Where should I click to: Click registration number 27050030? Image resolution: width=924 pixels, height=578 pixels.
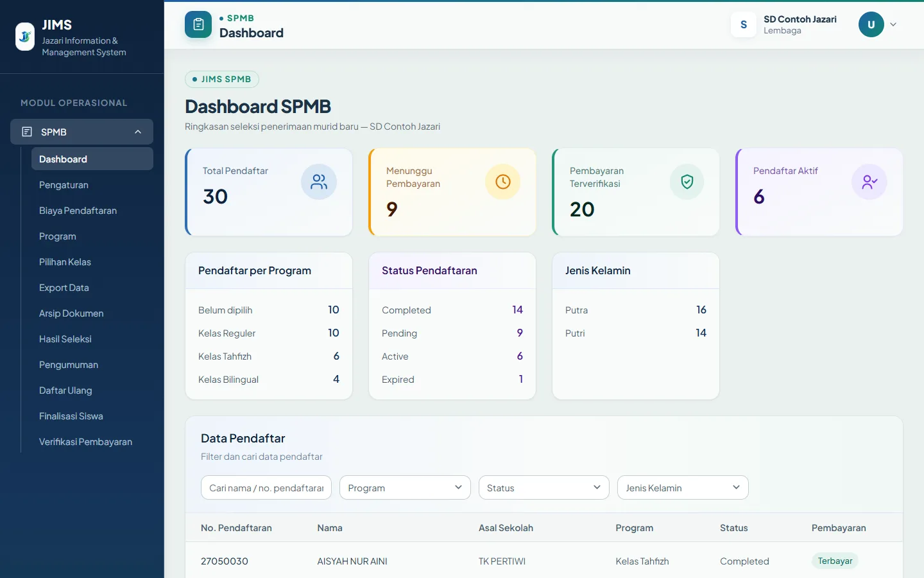tap(225, 561)
